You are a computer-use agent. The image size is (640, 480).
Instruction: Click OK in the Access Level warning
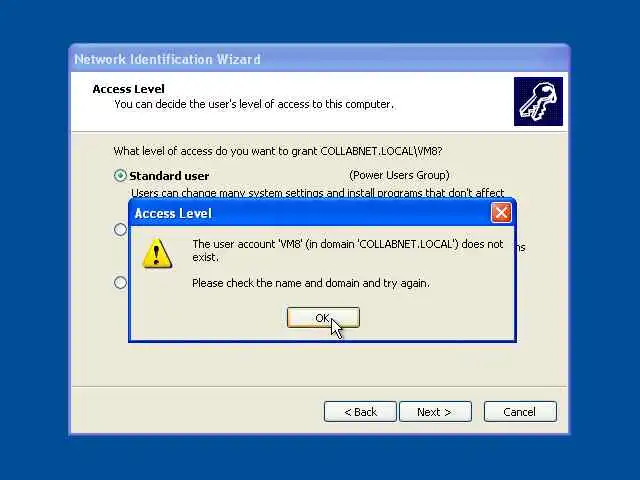click(x=323, y=318)
